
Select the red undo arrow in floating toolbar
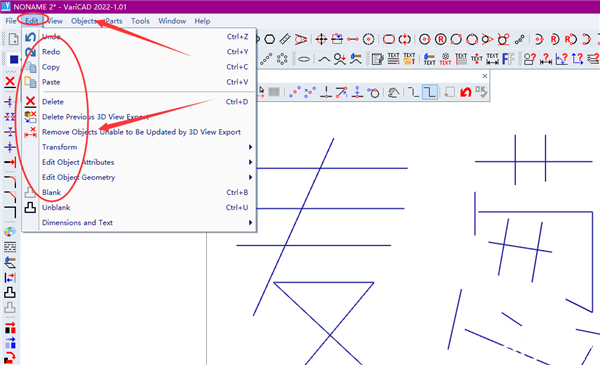(465, 92)
